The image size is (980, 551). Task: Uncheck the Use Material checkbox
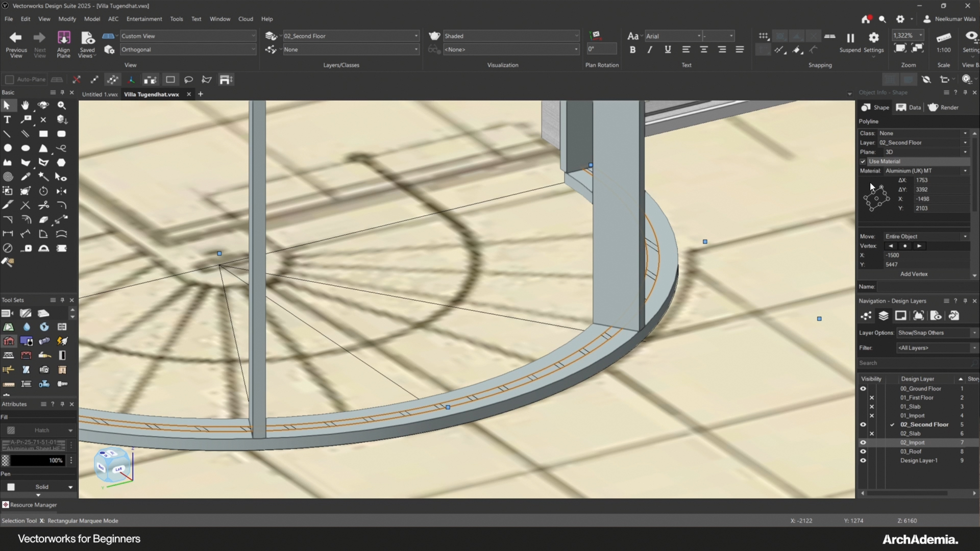[863, 161]
